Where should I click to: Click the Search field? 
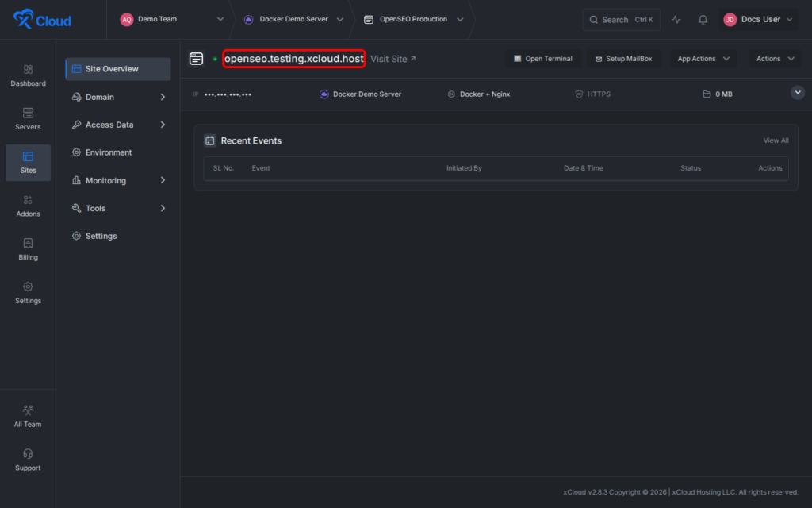[621, 20]
